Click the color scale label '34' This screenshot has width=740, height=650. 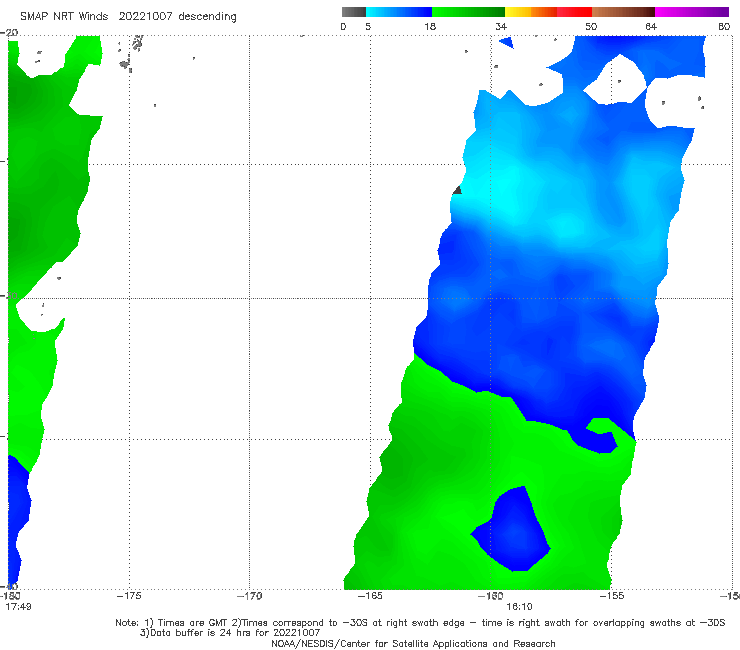click(x=501, y=27)
